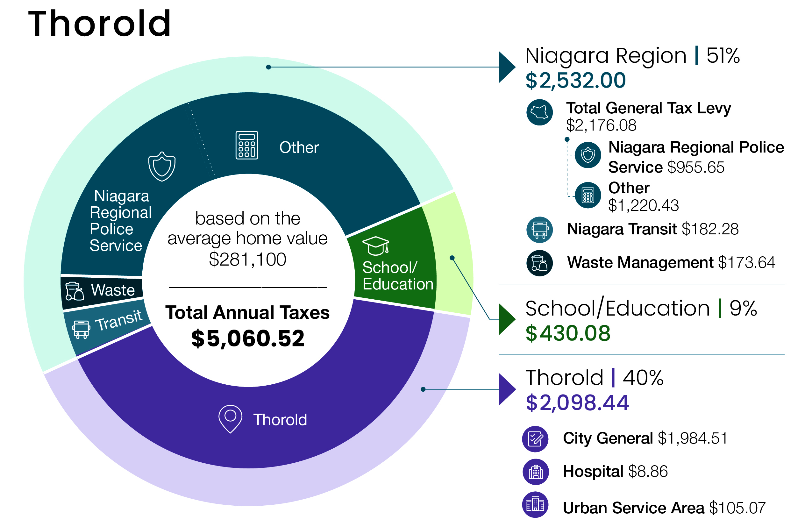Click the police shield icon in the donut chart
The image size is (812, 527).
pos(162,166)
